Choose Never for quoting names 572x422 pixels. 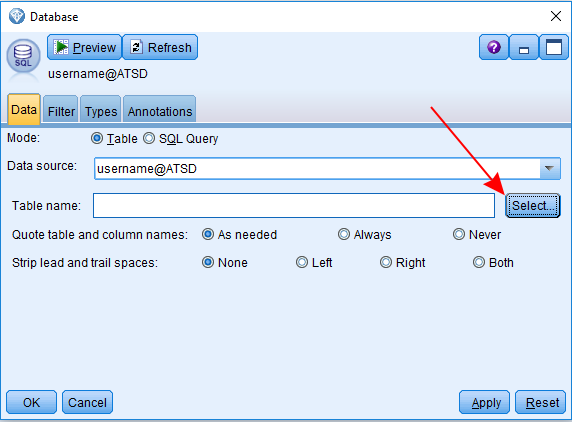(x=459, y=234)
